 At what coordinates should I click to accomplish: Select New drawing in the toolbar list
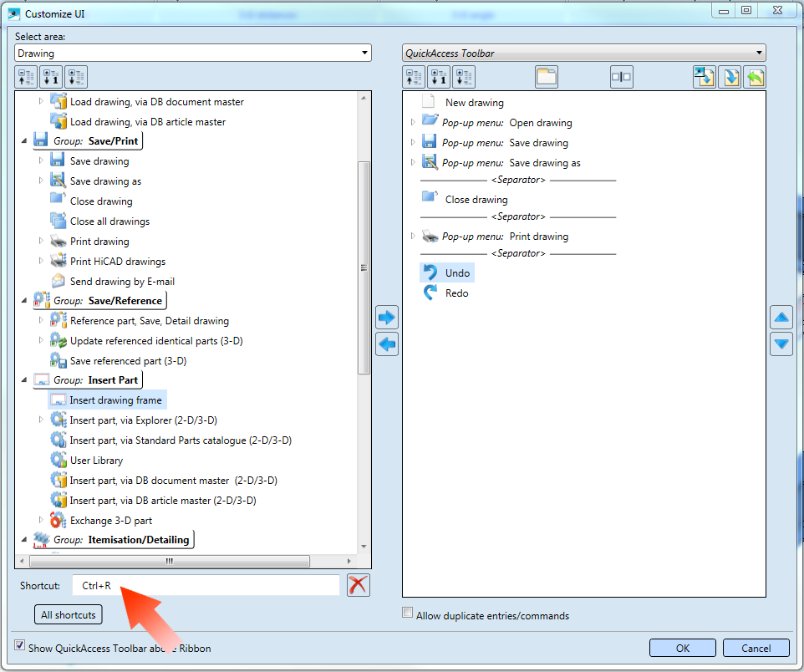(x=475, y=103)
